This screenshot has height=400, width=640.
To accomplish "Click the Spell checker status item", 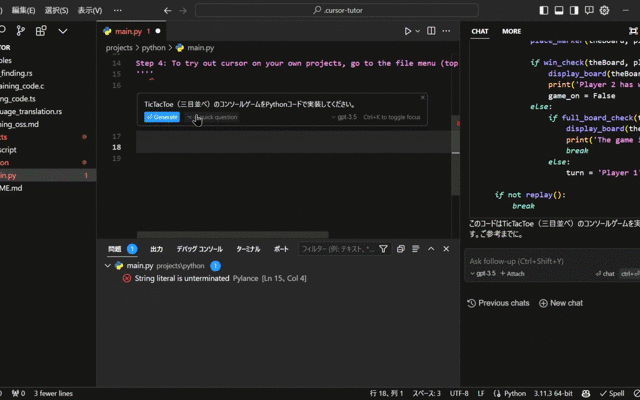I will coord(612,394).
